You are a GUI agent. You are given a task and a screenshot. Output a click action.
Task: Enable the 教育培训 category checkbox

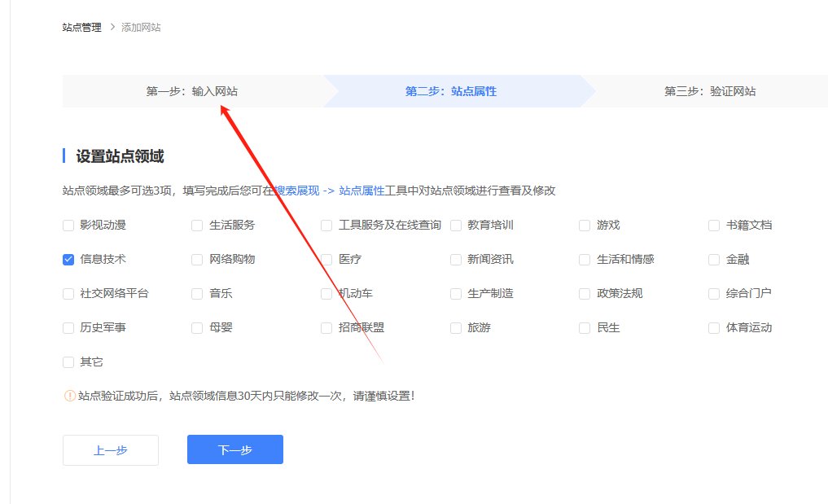tap(455, 225)
